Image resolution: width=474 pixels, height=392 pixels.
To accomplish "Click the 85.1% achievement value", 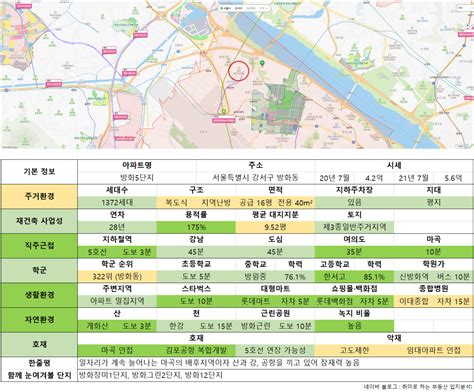I will (374, 277).
